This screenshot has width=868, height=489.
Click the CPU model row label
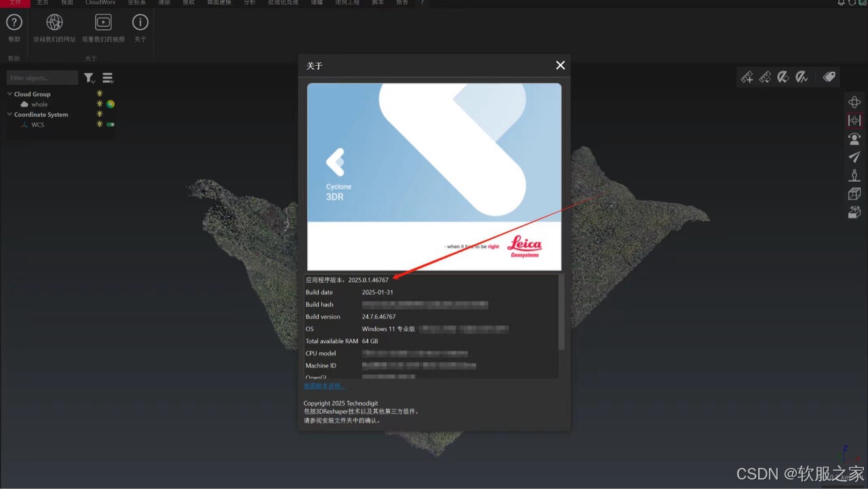[x=321, y=353]
